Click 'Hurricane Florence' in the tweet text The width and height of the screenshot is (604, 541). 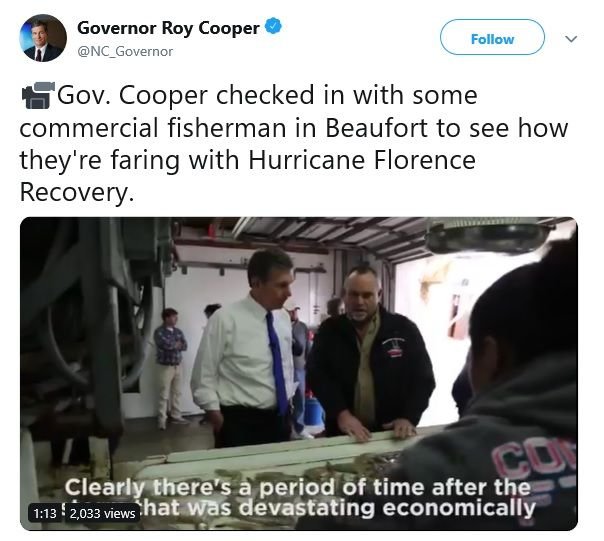362,160
